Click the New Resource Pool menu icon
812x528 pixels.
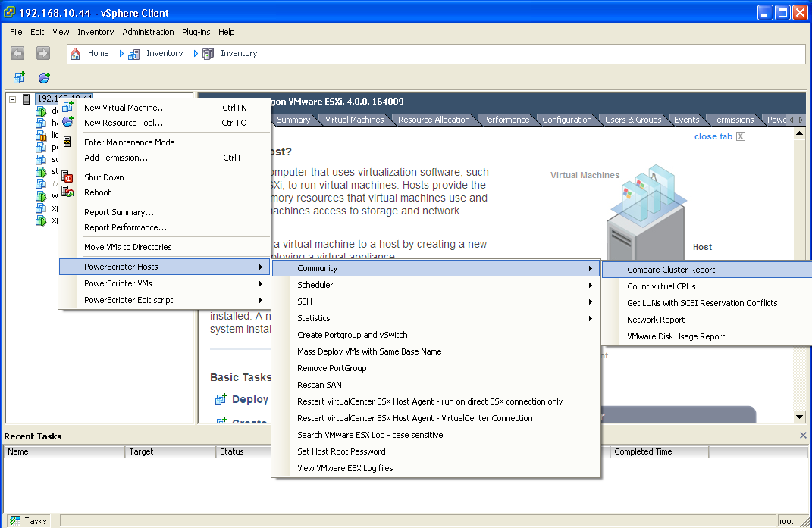pyautogui.click(x=67, y=122)
